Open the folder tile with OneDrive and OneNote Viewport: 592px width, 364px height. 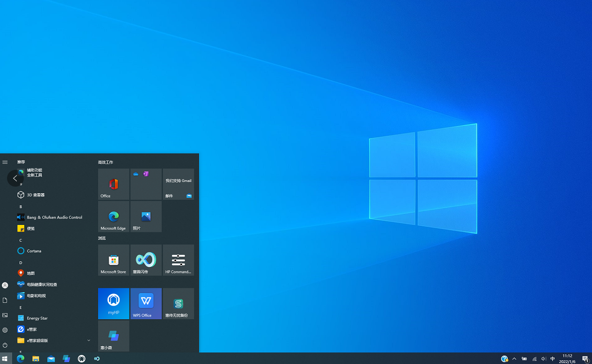click(146, 184)
